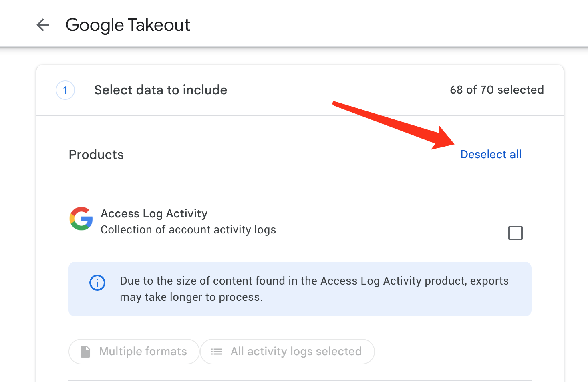Click the "may take longer to process" text

point(191,297)
